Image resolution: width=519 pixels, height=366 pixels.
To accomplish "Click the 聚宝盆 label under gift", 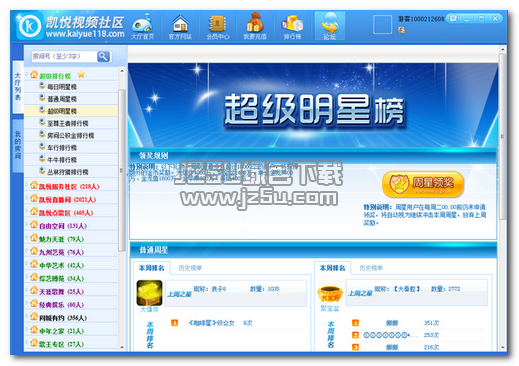I will [x=330, y=308].
